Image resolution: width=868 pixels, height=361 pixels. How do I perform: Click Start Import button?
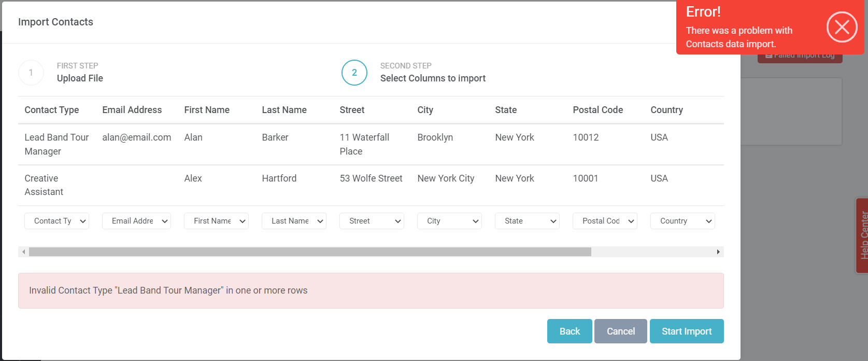[687, 331]
